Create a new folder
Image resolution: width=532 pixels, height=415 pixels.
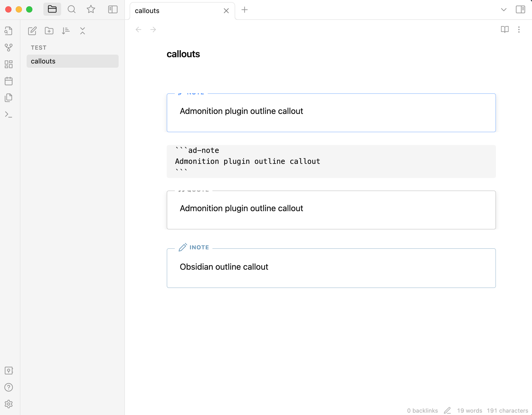49,31
